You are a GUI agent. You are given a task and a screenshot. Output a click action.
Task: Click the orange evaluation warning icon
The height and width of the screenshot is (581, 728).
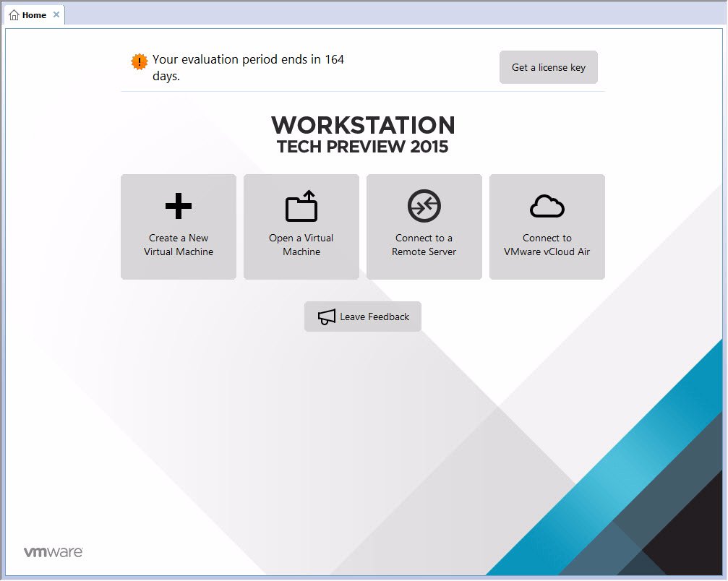[x=140, y=61]
